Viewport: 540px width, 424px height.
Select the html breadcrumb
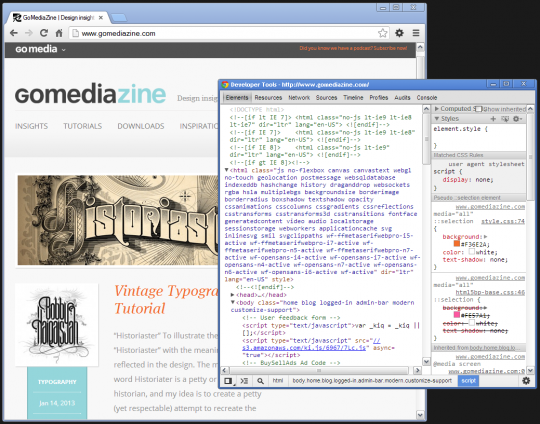tap(278, 381)
